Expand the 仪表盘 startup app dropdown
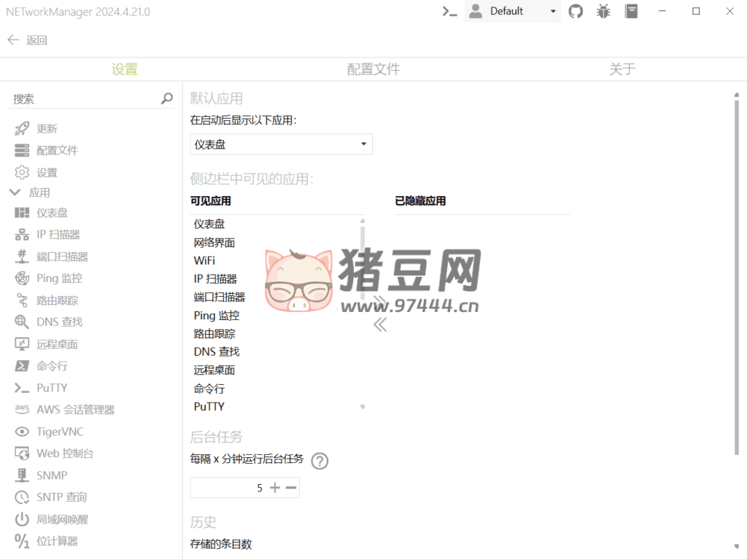Viewport: 747px width, 560px height. [x=281, y=144]
